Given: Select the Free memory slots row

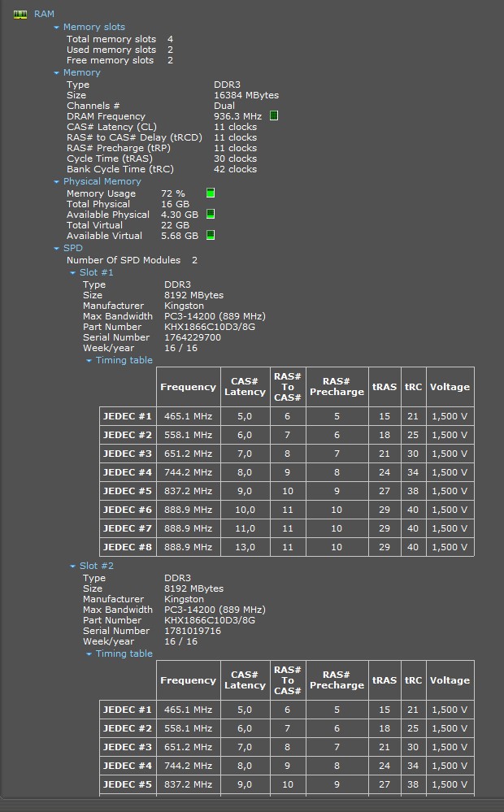Looking at the screenshot, I should (119, 60).
